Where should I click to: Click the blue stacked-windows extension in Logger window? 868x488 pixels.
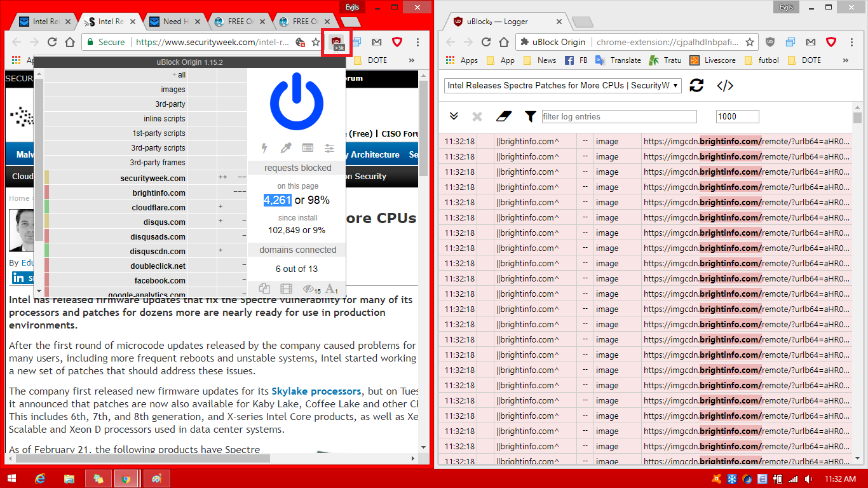(790, 42)
